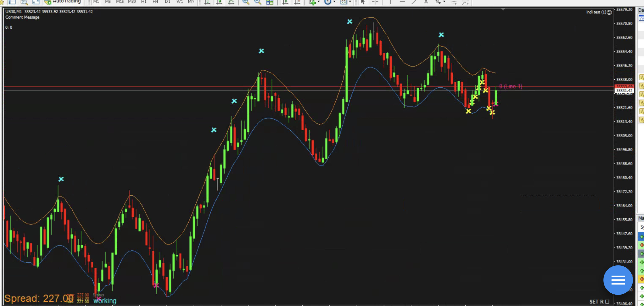Select the vertical line drawing tool
The height and width of the screenshot is (306, 644).
390,2
